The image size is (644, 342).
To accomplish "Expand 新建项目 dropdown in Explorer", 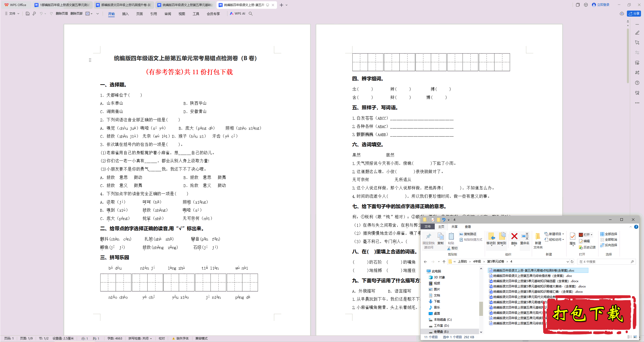I will 563,234.
